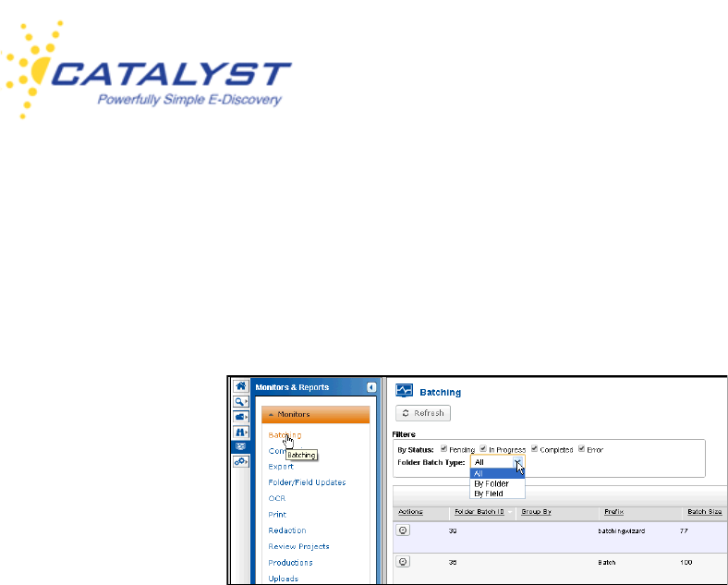This screenshot has height=585, width=728.
Task: Choose By Field in batch type list
Action: [x=497, y=494]
